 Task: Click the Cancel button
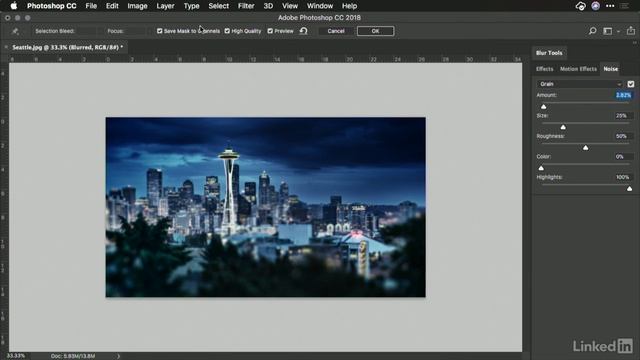336,31
